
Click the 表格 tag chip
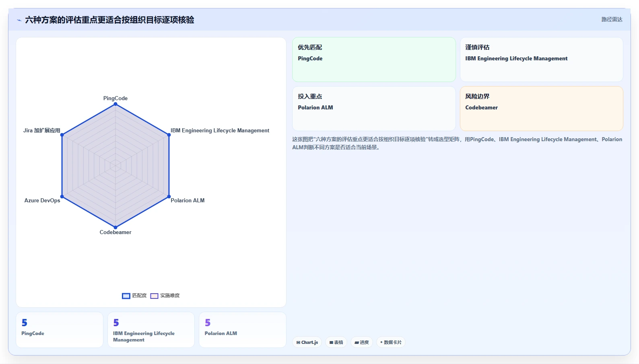336,342
